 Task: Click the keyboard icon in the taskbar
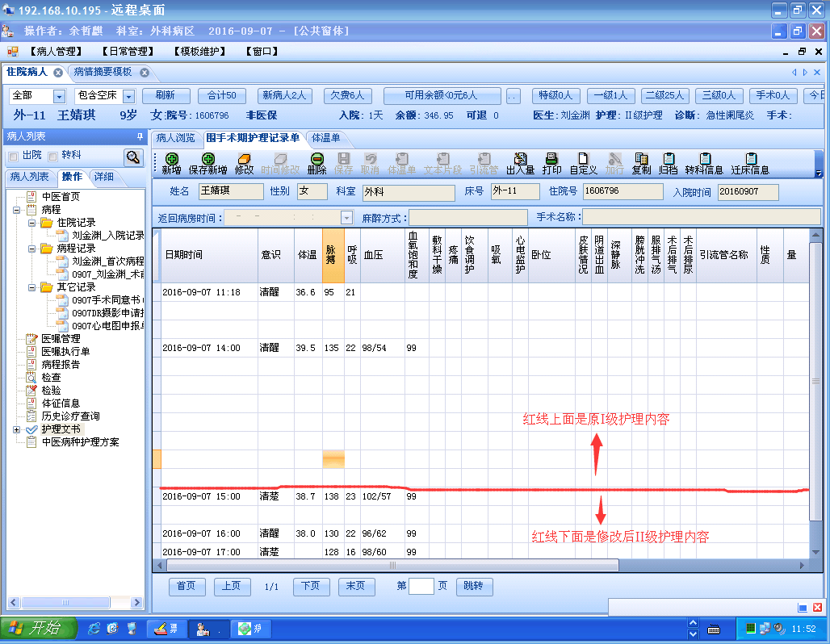[x=714, y=629]
